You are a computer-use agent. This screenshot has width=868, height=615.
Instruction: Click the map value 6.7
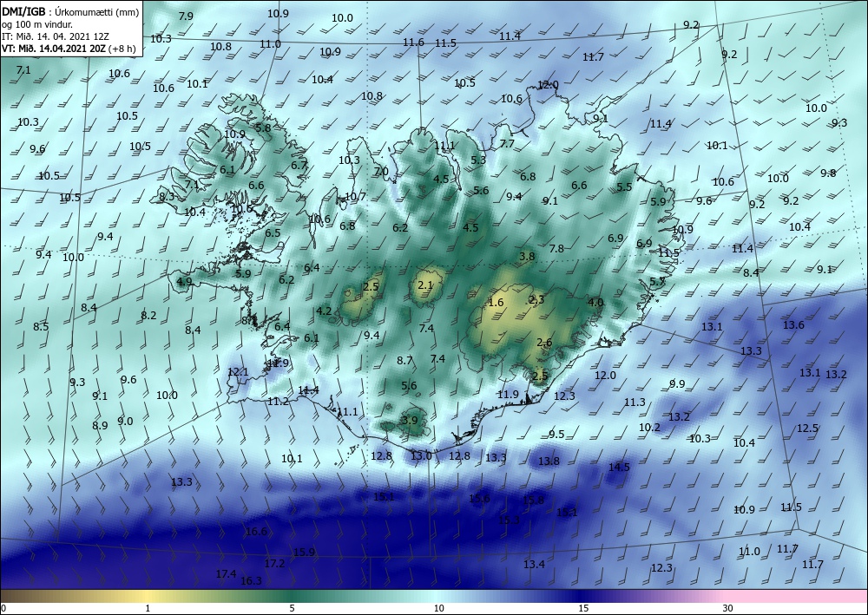pyautogui.click(x=299, y=165)
